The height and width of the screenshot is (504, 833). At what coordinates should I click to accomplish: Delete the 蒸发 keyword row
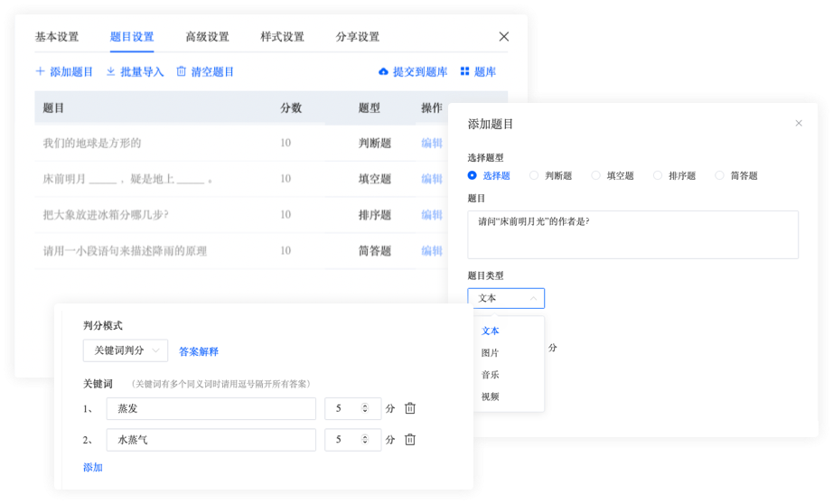coord(410,408)
